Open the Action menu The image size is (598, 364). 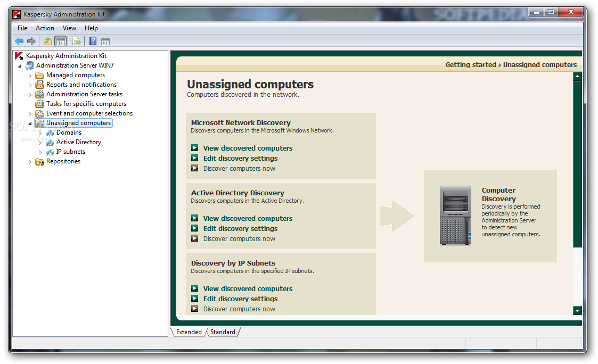click(x=45, y=28)
